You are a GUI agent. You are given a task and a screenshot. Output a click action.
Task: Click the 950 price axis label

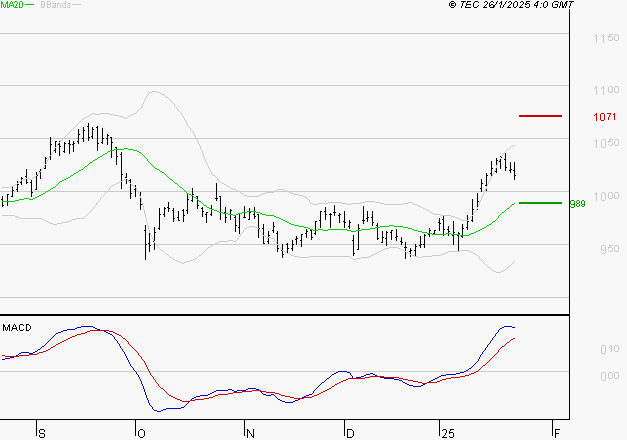pos(609,249)
